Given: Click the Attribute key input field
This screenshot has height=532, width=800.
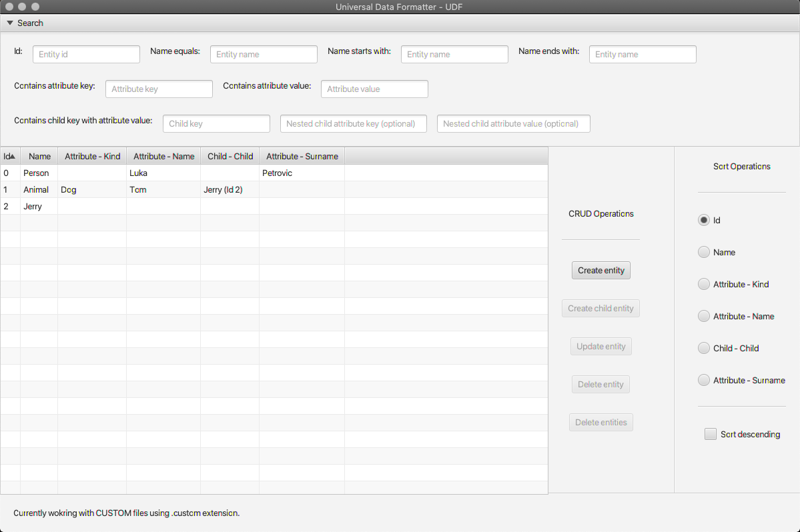Looking at the screenshot, I should 159,89.
